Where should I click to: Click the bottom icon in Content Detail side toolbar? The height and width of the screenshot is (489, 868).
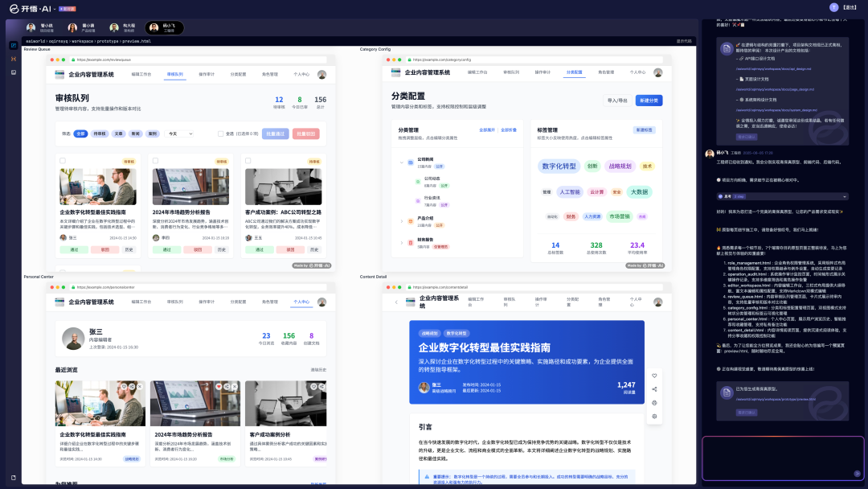click(654, 417)
